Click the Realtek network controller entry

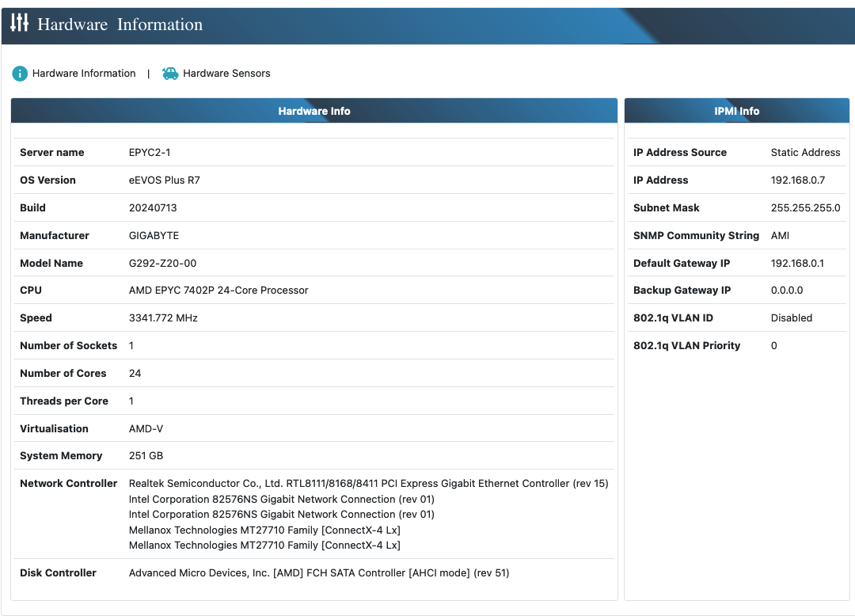pos(368,484)
